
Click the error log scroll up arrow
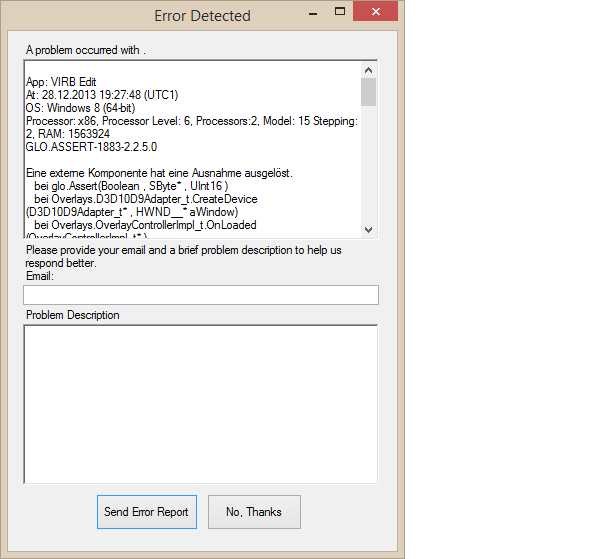(x=368, y=70)
